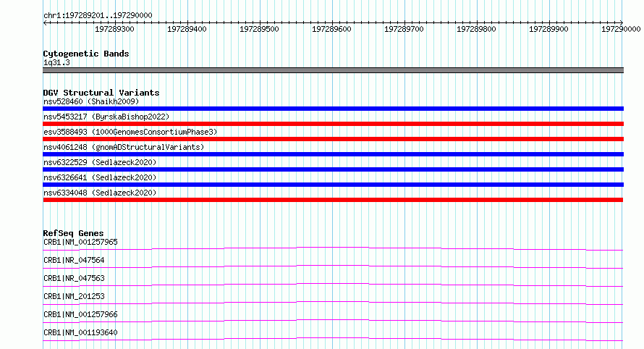Image resolution: width=644 pixels, height=349 pixels.
Task: Click the magenta line under CRB1|NR_047563
Action: click(x=333, y=285)
